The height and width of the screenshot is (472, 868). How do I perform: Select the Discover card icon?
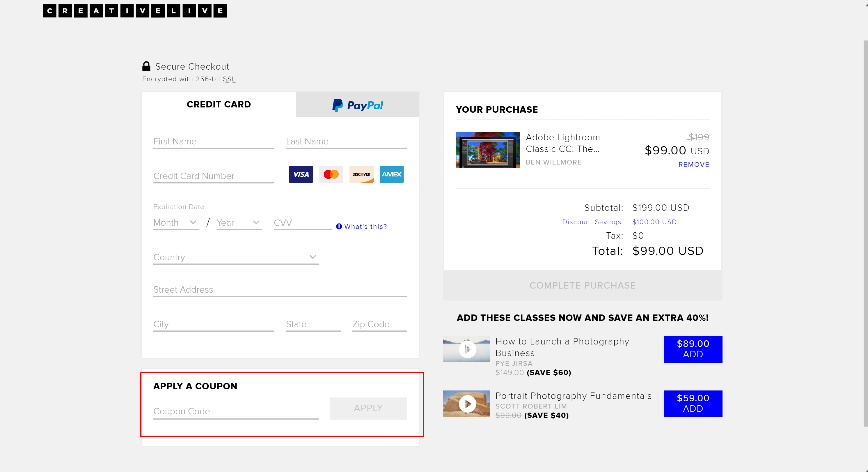(x=361, y=174)
